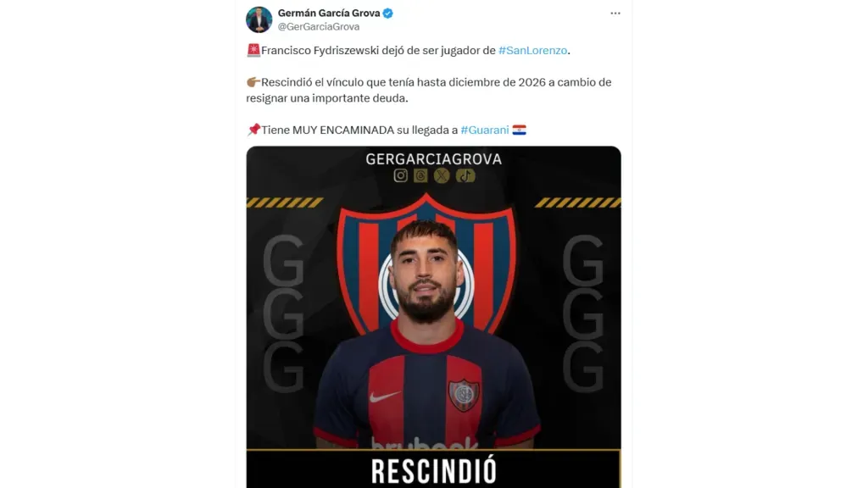The image size is (868, 488).
Task: Click the RESCINDIÓ banner in the image
Action: 433,469
